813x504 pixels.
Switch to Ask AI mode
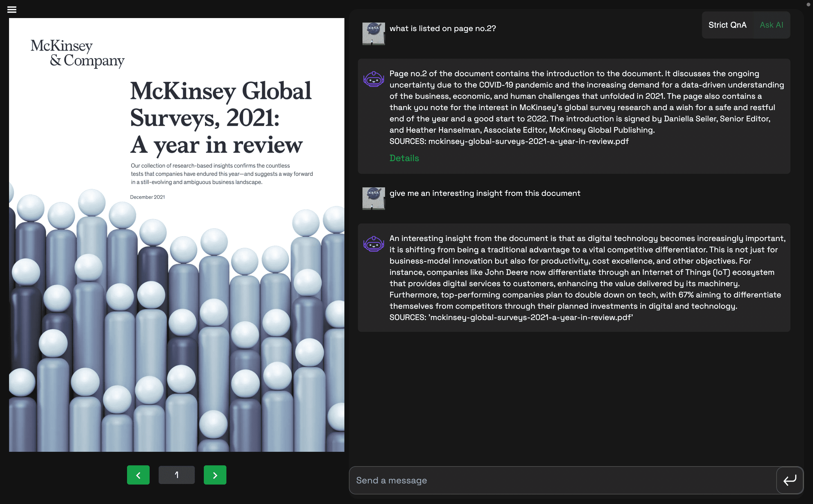[x=771, y=25]
